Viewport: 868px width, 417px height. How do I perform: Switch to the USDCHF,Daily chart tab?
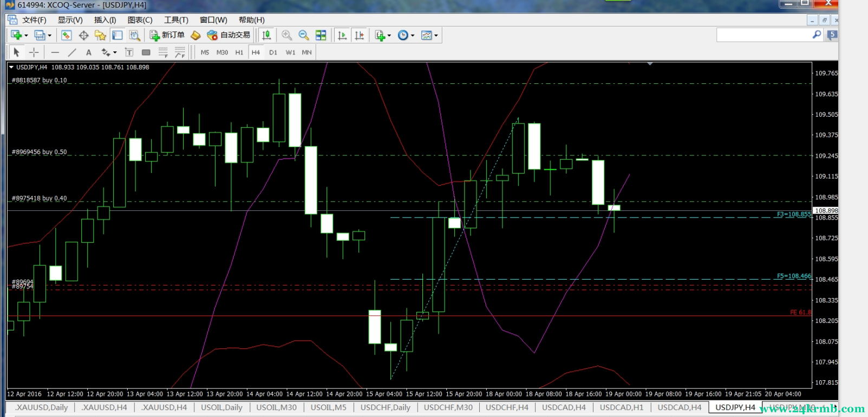tap(386, 407)
